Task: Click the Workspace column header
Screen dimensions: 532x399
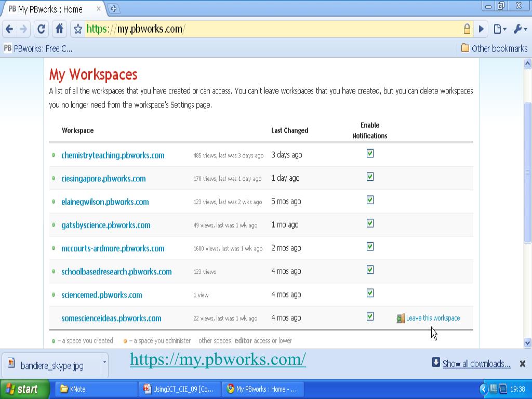Action: (78, 130)
